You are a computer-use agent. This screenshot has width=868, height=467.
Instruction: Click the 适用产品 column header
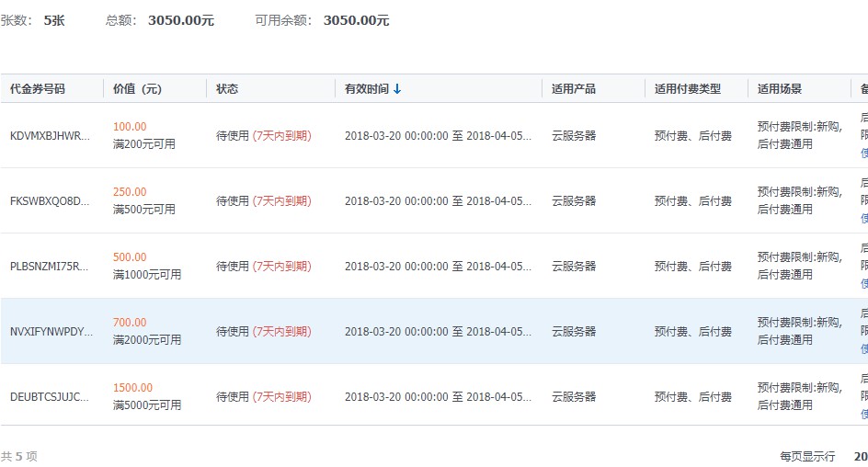(574, 89)
